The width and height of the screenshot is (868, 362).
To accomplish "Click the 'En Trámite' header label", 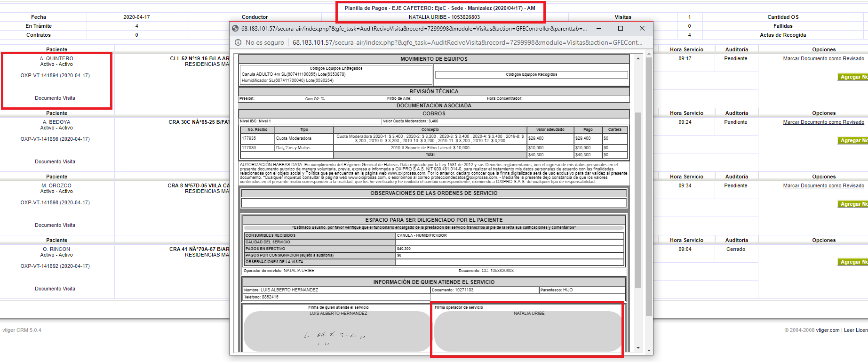I will pos(39,26).
